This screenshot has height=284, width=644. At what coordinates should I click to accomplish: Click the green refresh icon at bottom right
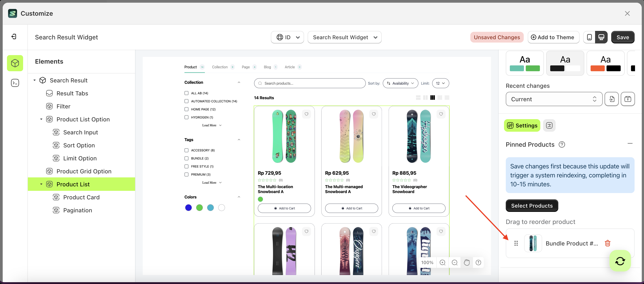pyautogui.click(x=620, y=261)
